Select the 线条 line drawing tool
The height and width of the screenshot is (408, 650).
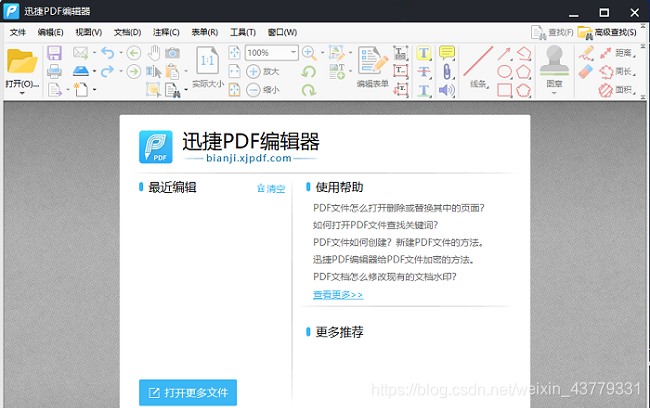[478, 67]
